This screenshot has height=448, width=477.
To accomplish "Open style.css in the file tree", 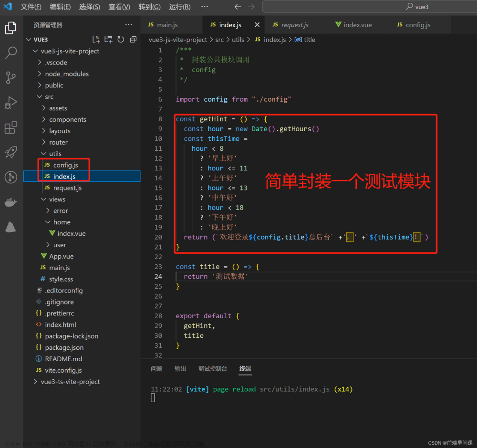I will pyautogui.click(x=82, y=279).
